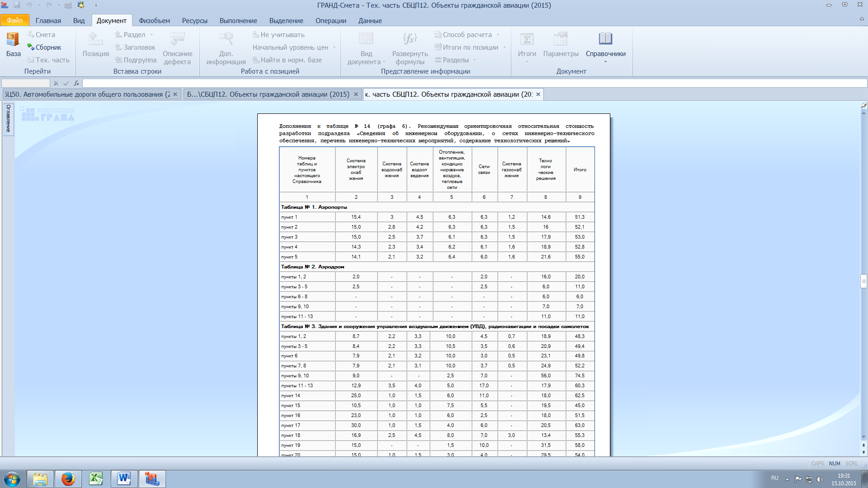Image resolution: width=868 pixels, height=488 pixels.
Task: Click the formula bar input field
Action: coord(474,83)
